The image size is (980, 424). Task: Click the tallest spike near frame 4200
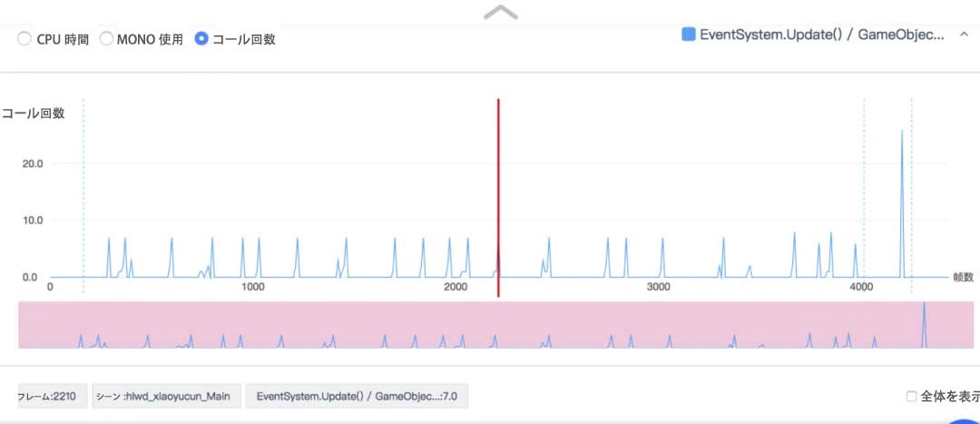coord(901,203)
